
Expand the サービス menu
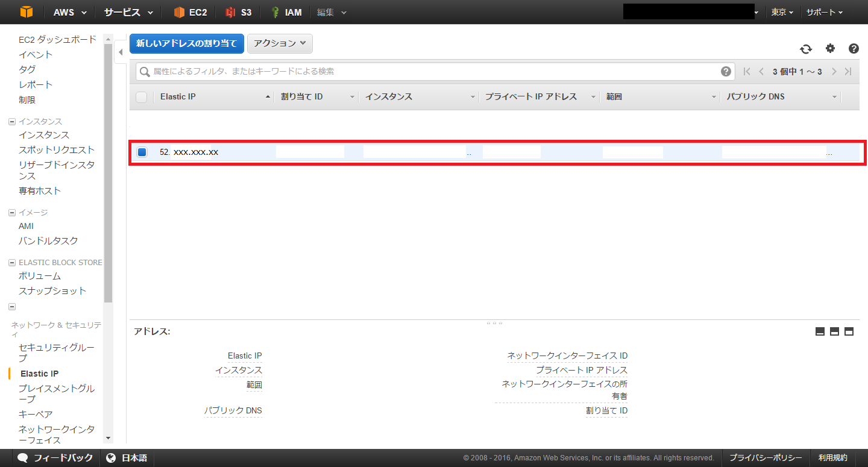(128, 12)
